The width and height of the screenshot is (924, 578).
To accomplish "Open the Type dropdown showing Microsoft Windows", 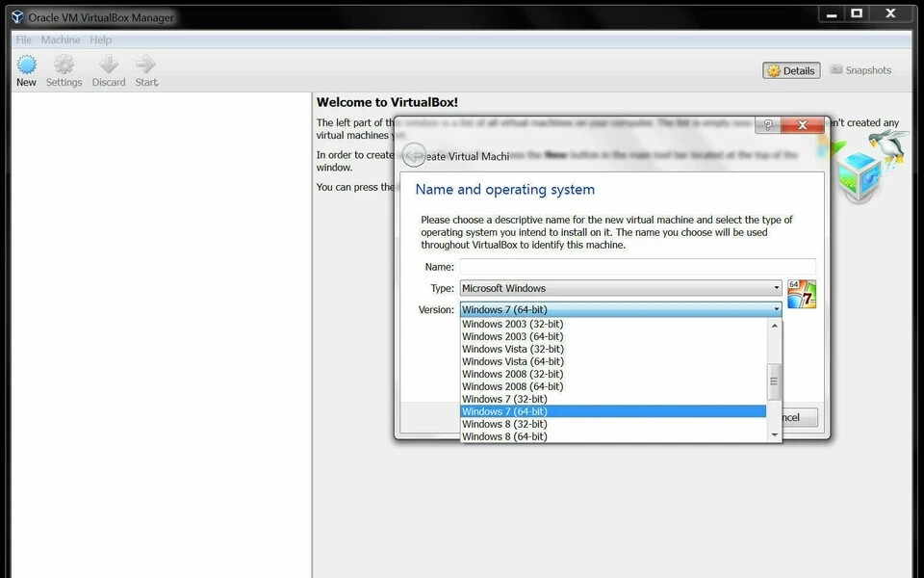I will pyautogui.click(x=621, y=288).
